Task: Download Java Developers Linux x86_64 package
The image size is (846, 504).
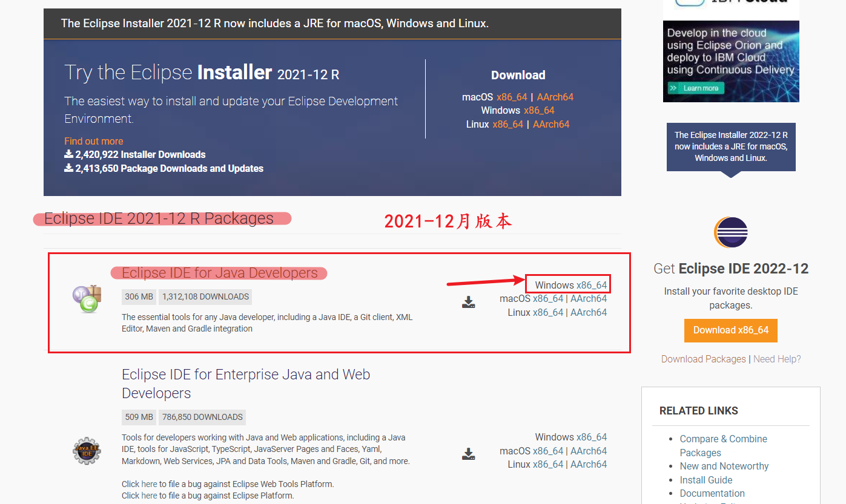Action: point(548,312)
